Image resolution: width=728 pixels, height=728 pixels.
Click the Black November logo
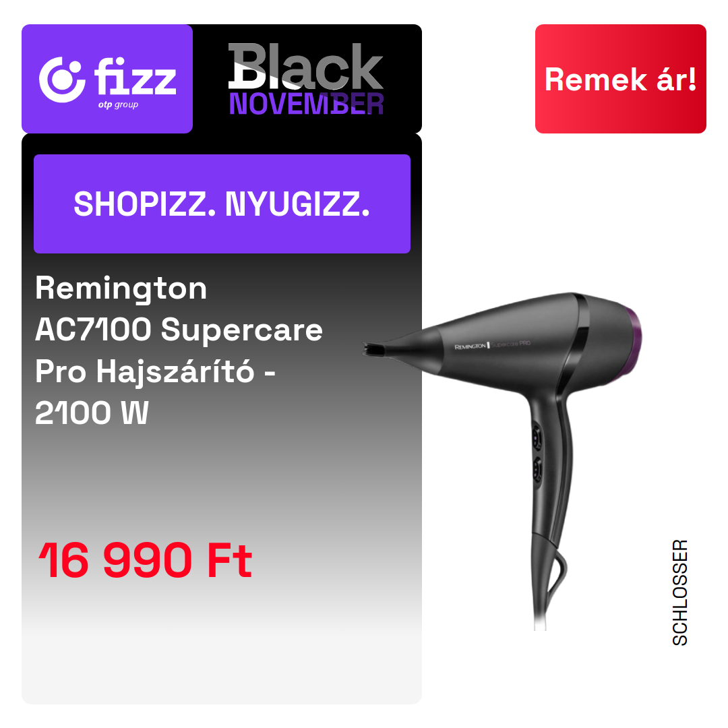[x=306, y=79]
